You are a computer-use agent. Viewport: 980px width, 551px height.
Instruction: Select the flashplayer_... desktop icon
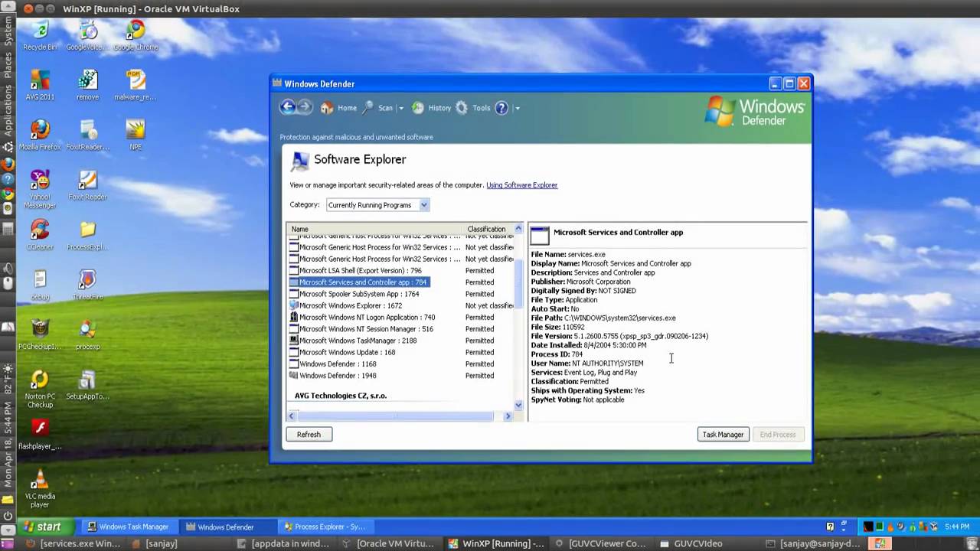click(x=40, y=434)
